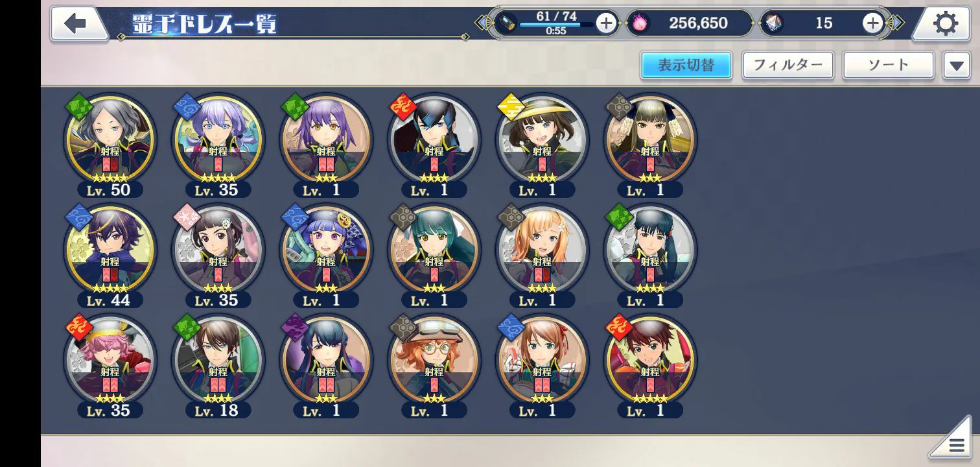This screenshot has width=980, height=467.
Task: Toggle display mode with 表示切替
Action: pos(686,66)
